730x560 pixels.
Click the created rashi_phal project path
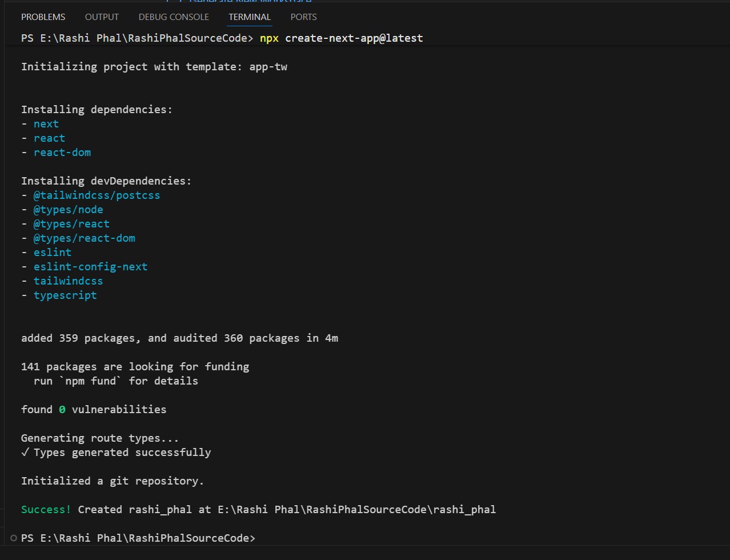tap(356, 509)
